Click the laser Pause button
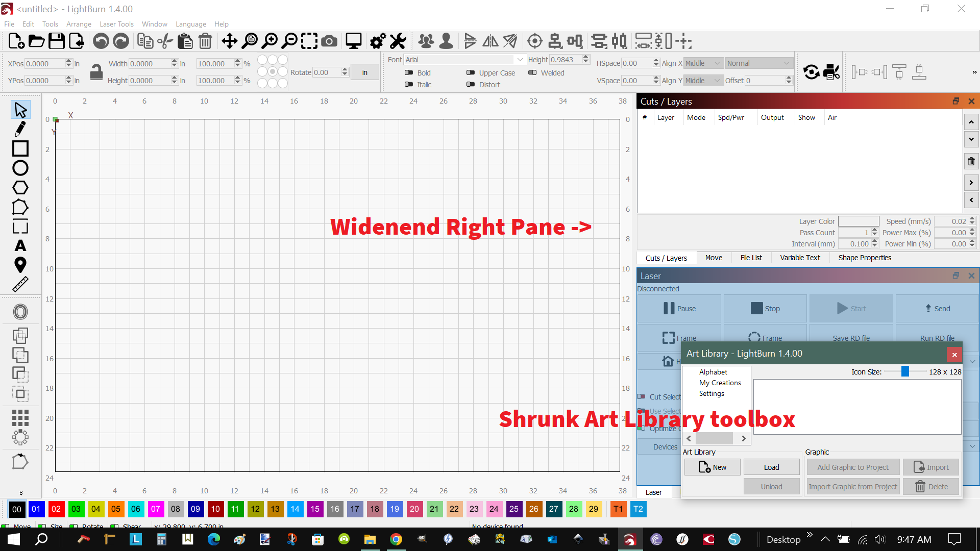Viewport: 980px width, 551px height. 679,308
